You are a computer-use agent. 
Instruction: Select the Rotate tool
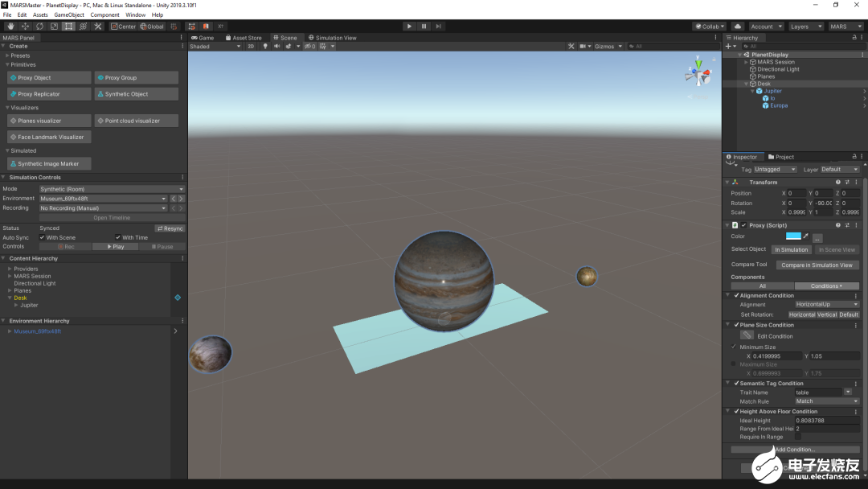point(39,27)
